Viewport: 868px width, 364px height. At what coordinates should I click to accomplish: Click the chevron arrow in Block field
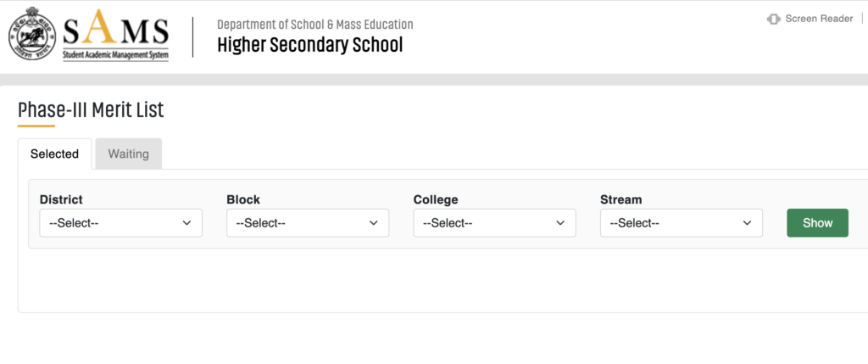coord(374,223)
